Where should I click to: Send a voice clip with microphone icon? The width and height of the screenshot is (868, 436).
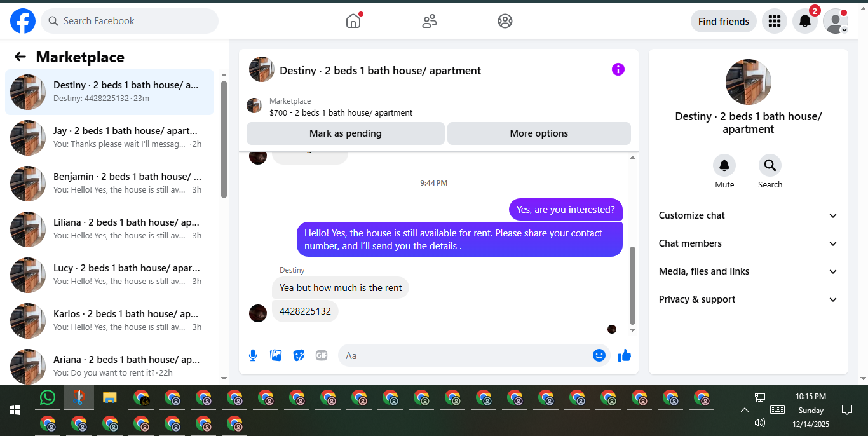coord(253,355)
